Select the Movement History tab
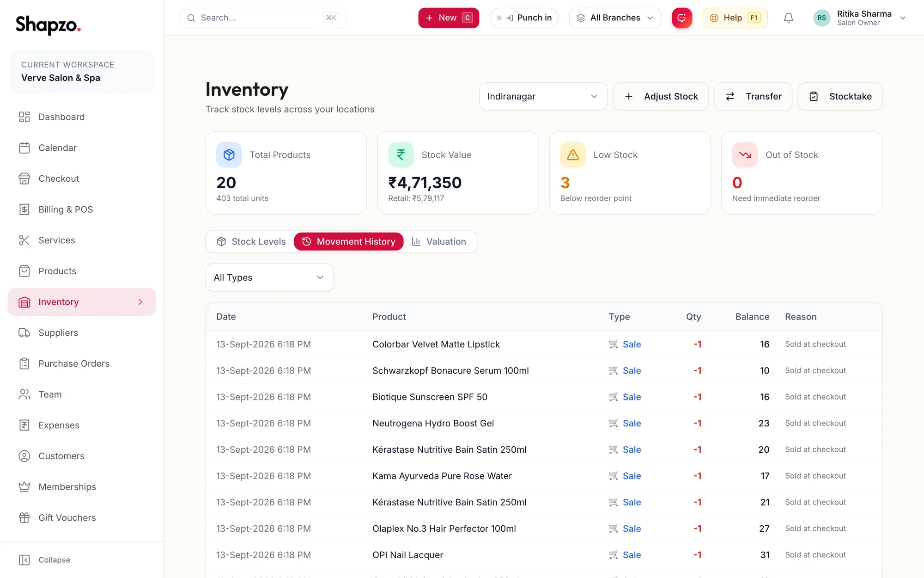This screenshot has width=924, height=578. point(349,242)
